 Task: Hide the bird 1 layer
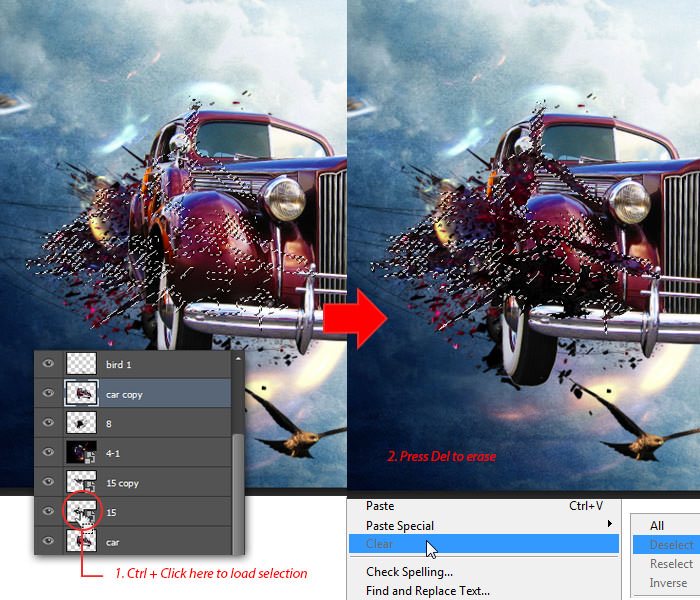pyautogui.click(x=48, y=363)
